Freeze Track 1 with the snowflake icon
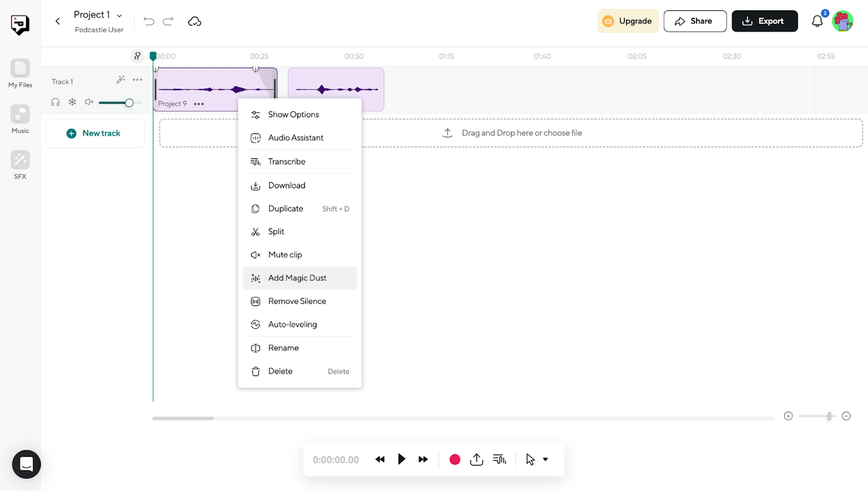 click(x=72, y=102)
